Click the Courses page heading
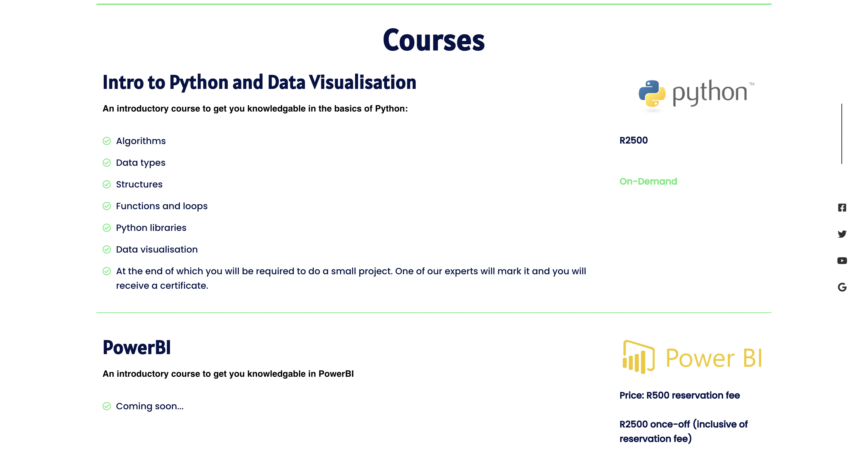The width and height of the screenshot is (868, 475). tap(434, 40)
